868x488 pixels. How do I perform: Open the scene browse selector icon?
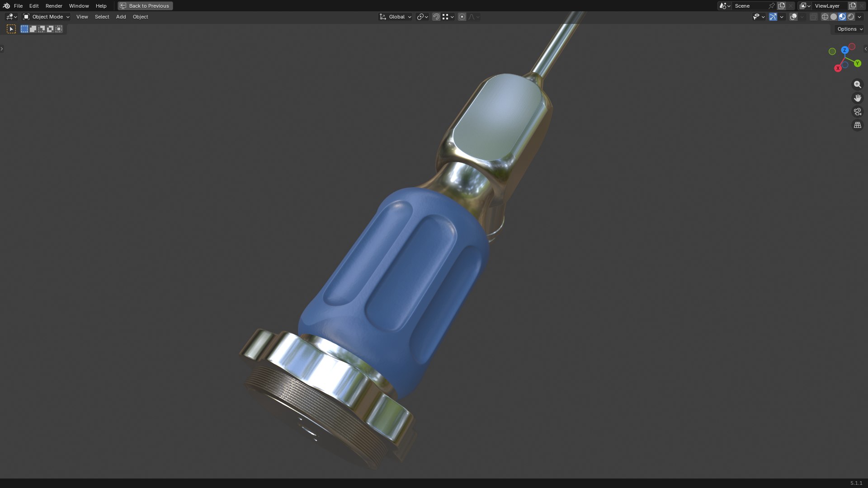click(725, 6)
